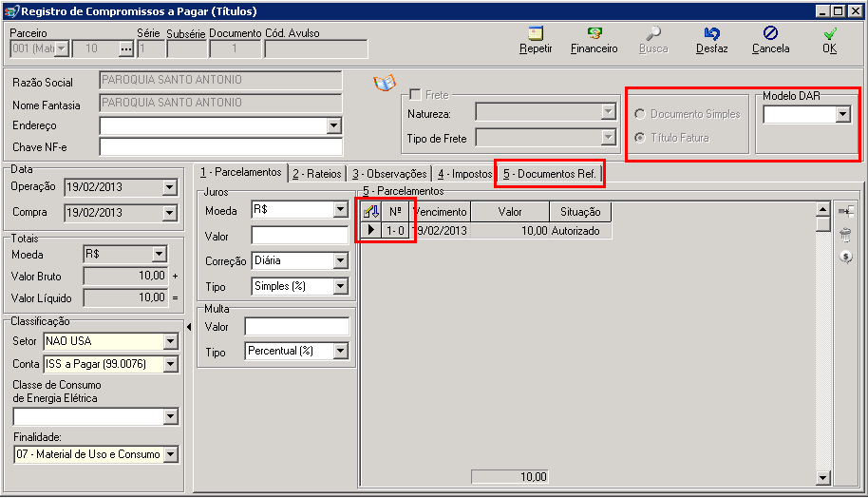The height and width of the screenshot is (498, 868).
Task: Open the Juros Moeda dropdown
Action: point(340,209)
